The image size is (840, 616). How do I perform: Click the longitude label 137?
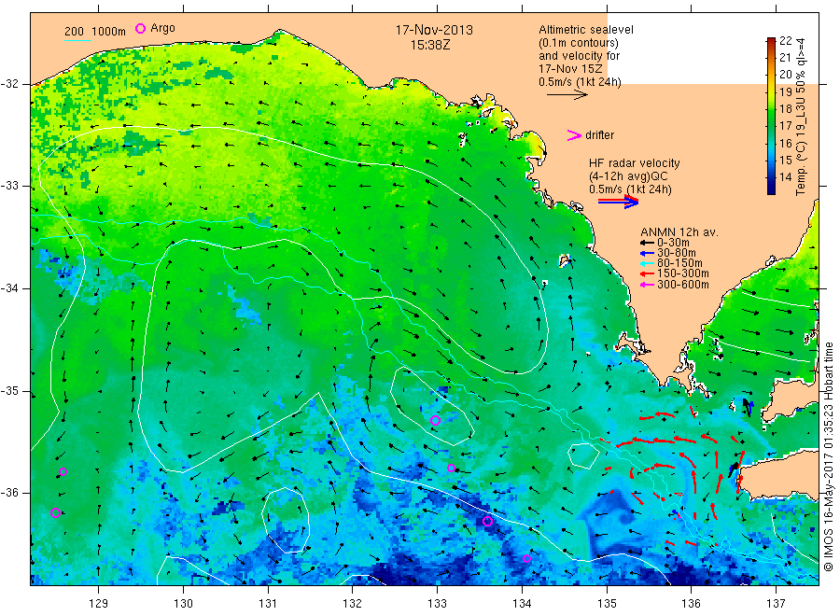point(776,604)
